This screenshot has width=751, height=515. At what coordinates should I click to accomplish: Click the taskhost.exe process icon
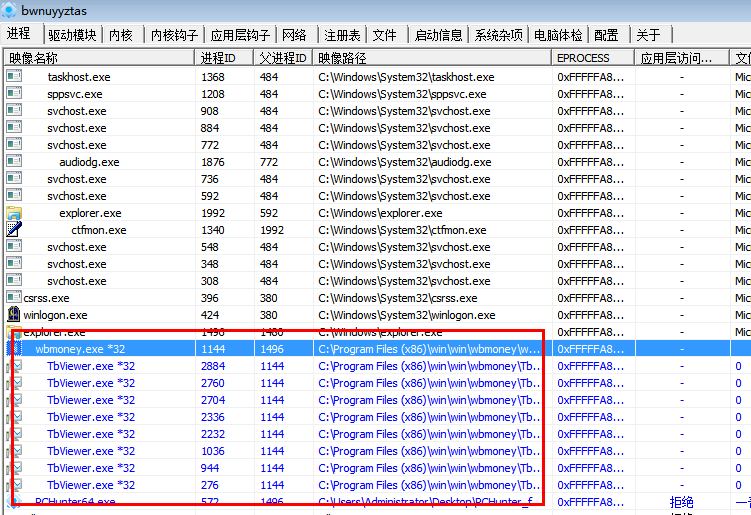coord(14,76)
